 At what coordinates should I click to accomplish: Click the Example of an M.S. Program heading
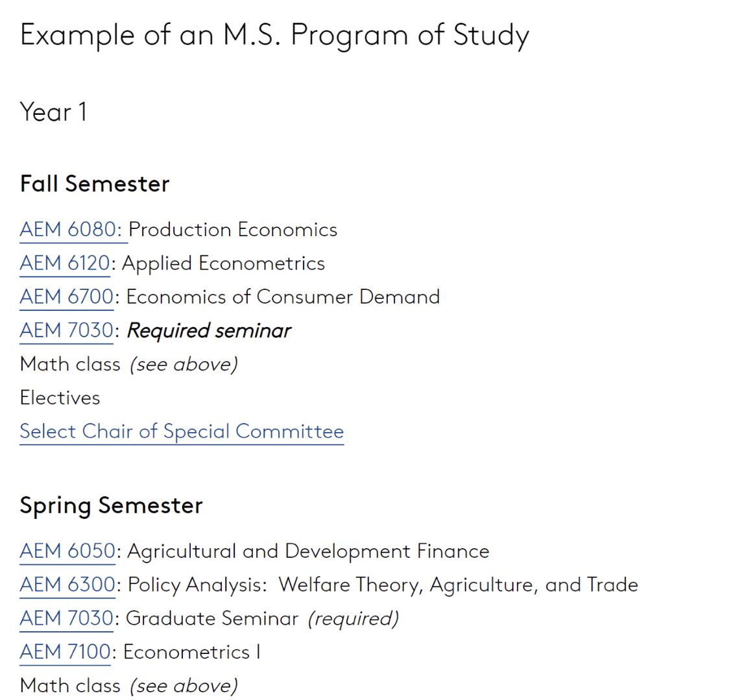click(274, 35)
